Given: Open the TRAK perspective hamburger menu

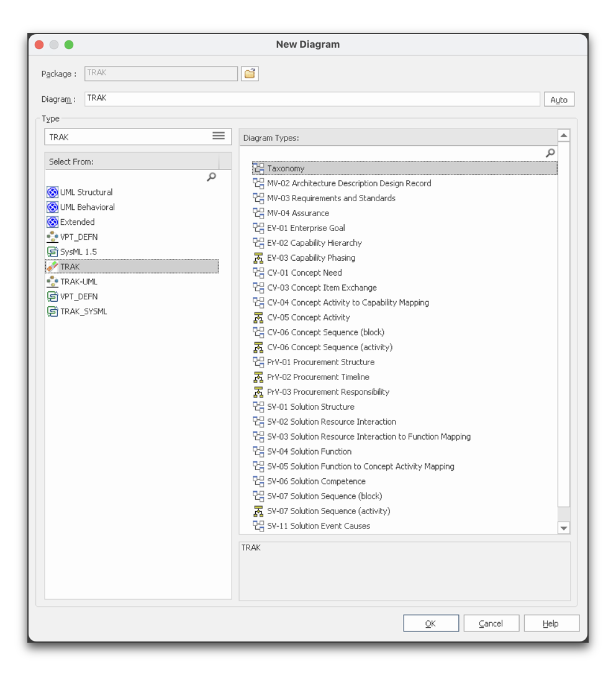Looking at the screenshot, I should click(x=219, y=136).
